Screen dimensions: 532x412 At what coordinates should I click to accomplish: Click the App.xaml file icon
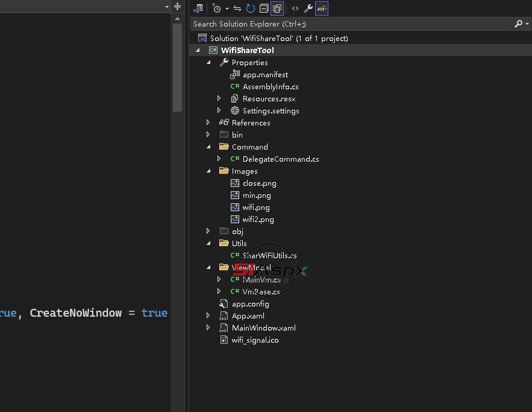click(x=224, y=316)
